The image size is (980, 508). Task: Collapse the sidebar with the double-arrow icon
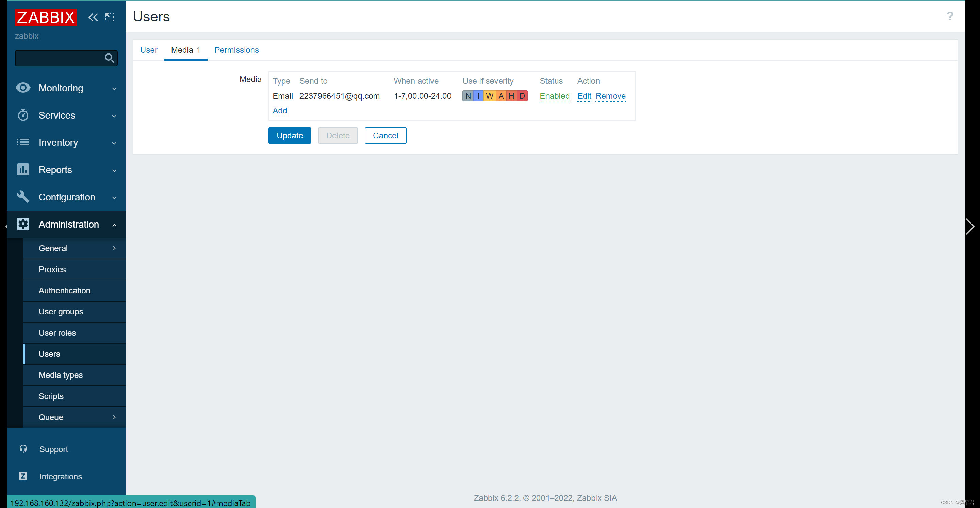pos(93,17)
